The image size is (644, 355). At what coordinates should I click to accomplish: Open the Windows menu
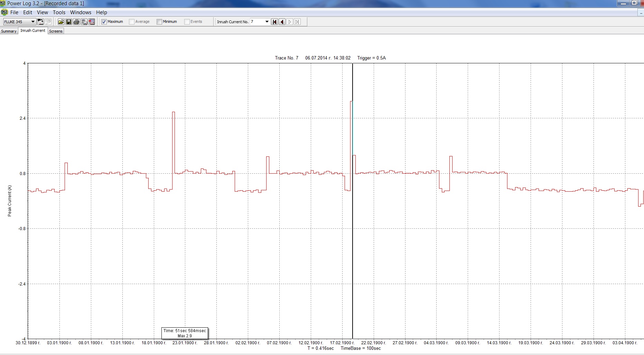click(81, 12)
